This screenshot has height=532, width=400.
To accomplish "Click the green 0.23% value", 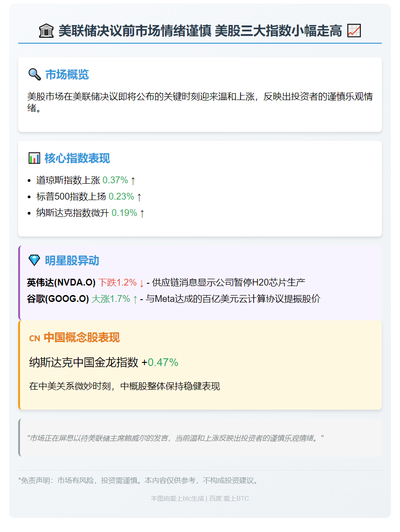I will [121, 196].
